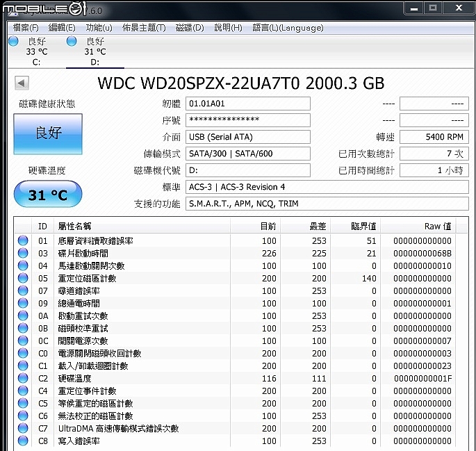Click the threshold value 140 cell

pos(369,278)
